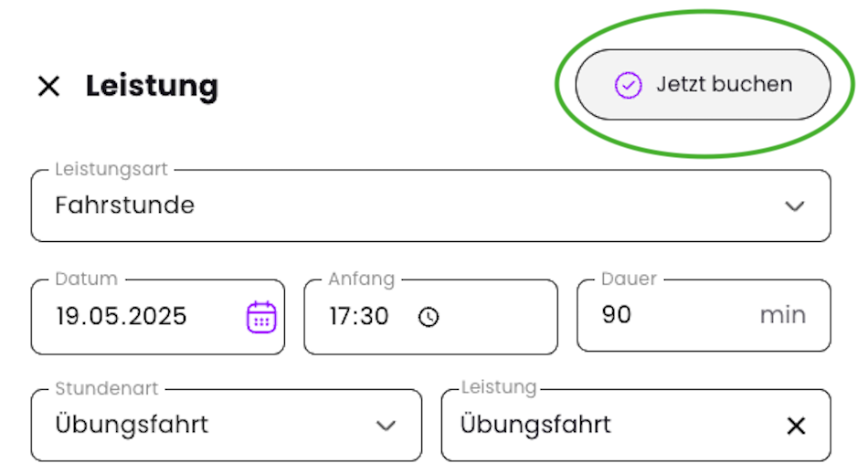Click the Stundenart field label
The height and width of the screenshot is (474, 868).
click(x=107, y=388)
